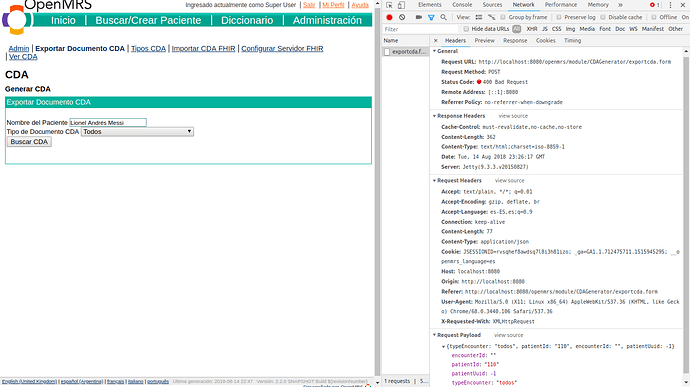690x387 pixels.
Task: Toggle the device toolbar icon
Action: pyautogui.click(x=401, y=5)
